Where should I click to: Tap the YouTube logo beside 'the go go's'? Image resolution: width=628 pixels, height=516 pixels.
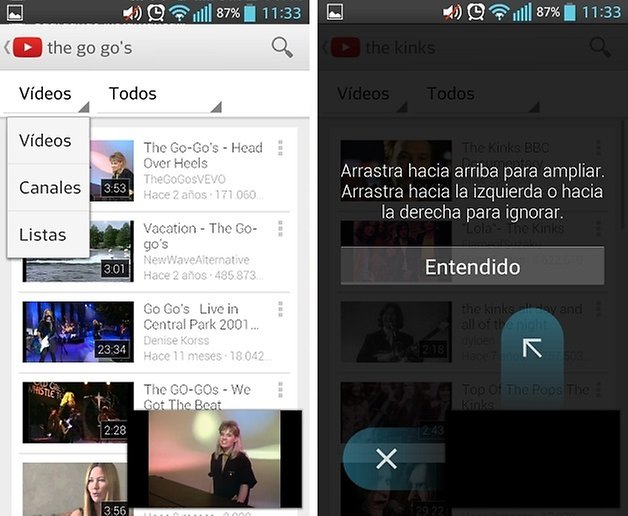(27, 47)
